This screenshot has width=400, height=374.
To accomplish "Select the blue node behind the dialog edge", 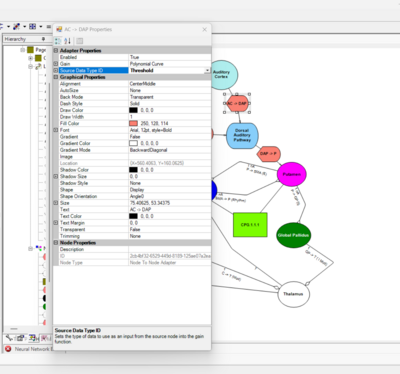I will coord(214,190).
